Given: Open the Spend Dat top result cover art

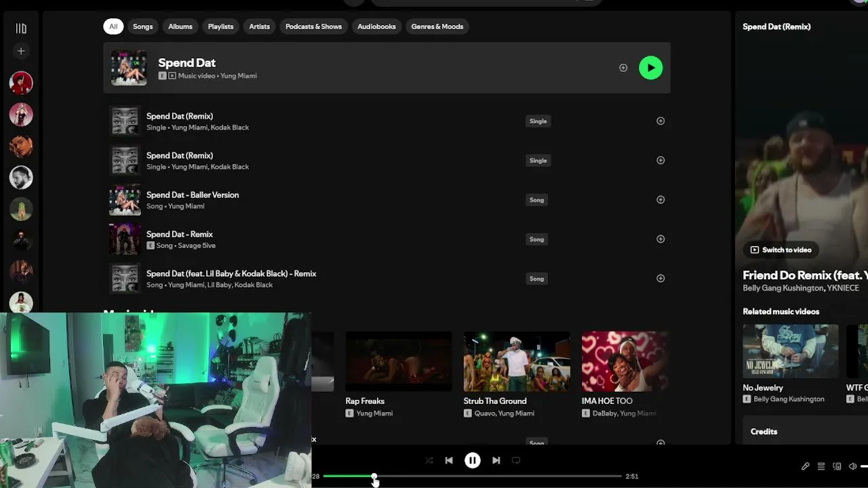Looking at the screenshot, I should pos(129,68).
